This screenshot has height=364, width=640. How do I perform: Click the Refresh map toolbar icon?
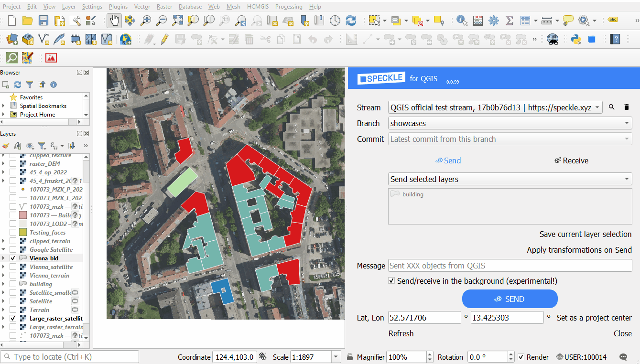351,21
